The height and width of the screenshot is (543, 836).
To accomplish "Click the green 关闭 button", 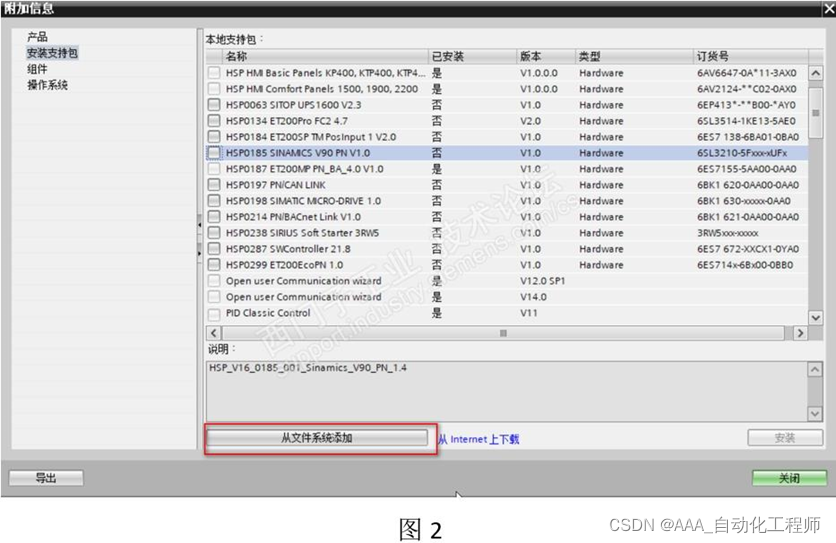I will tap(789, 478).
